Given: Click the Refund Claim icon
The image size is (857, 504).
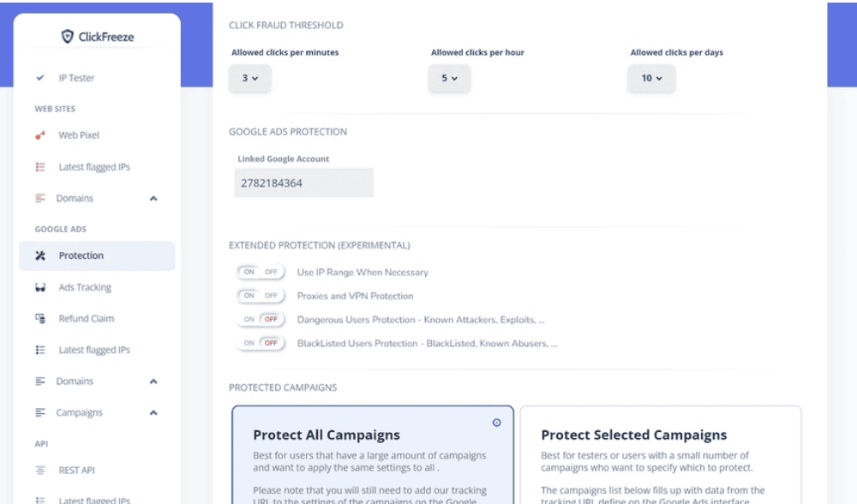Looking at the screenshot, I should pos(40,318).
